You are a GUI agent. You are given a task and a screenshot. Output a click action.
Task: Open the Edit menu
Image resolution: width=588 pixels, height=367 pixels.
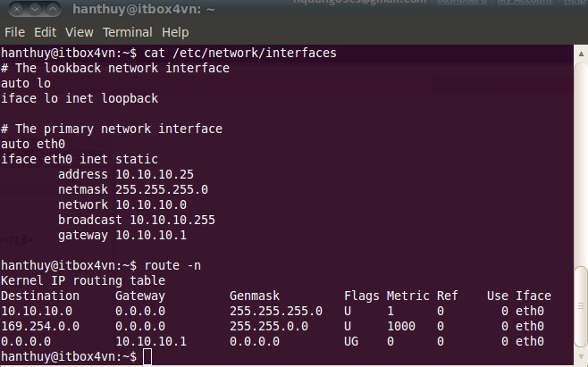click(x=46, y=32)
